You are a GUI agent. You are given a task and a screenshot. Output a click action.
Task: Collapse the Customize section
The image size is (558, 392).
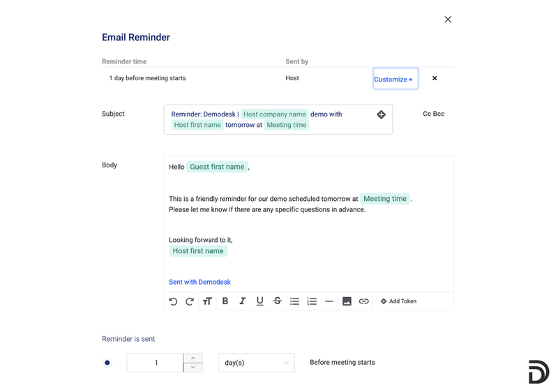395,79
